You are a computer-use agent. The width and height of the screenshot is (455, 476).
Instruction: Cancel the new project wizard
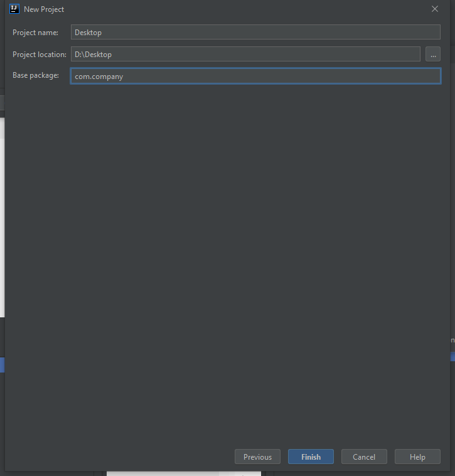point(364,457)
